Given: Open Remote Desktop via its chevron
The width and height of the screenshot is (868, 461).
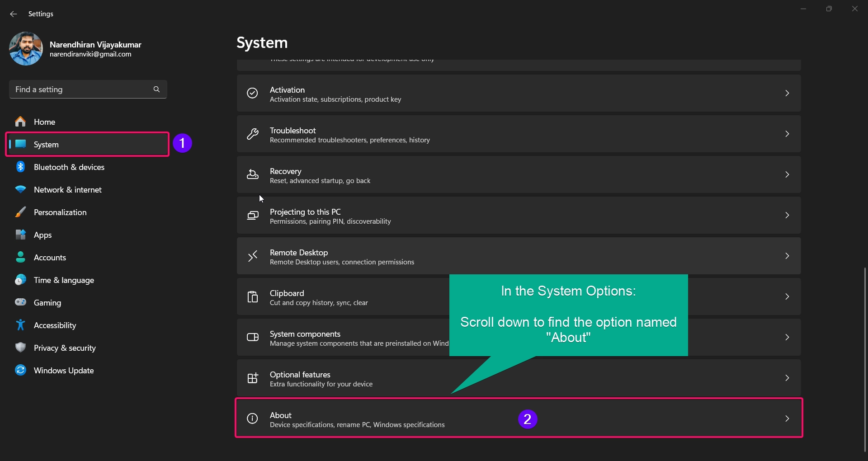Looking at the screenshot, I should click(x=787, y=256).
